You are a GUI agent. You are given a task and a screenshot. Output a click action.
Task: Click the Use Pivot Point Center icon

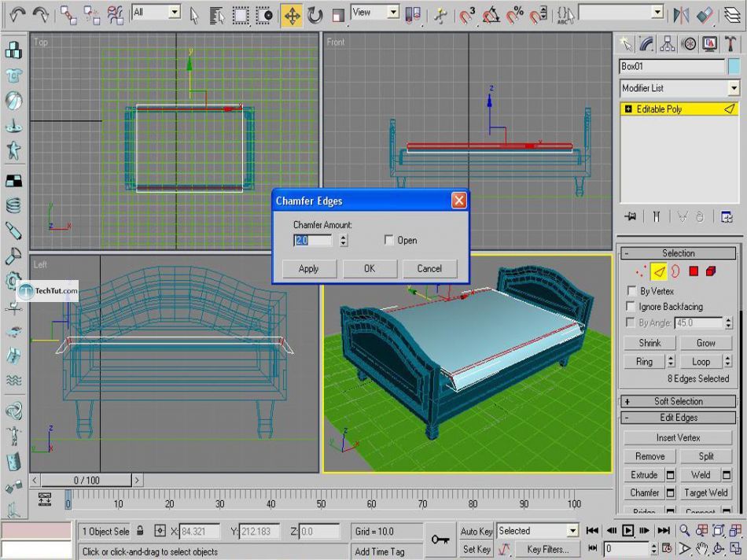pyautogui.click(x=413, y=15)
